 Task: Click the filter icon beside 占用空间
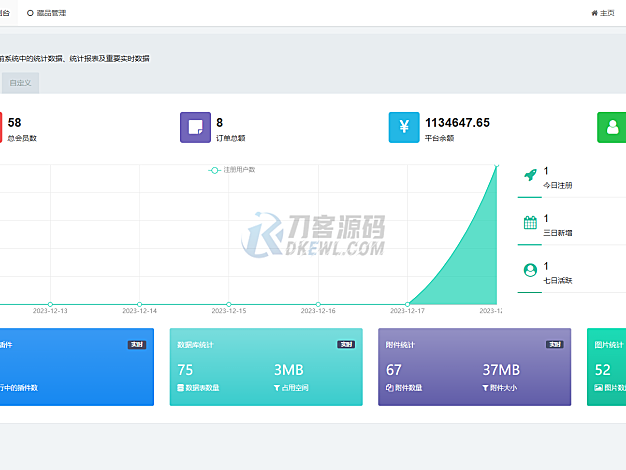(x=277, y=387)
